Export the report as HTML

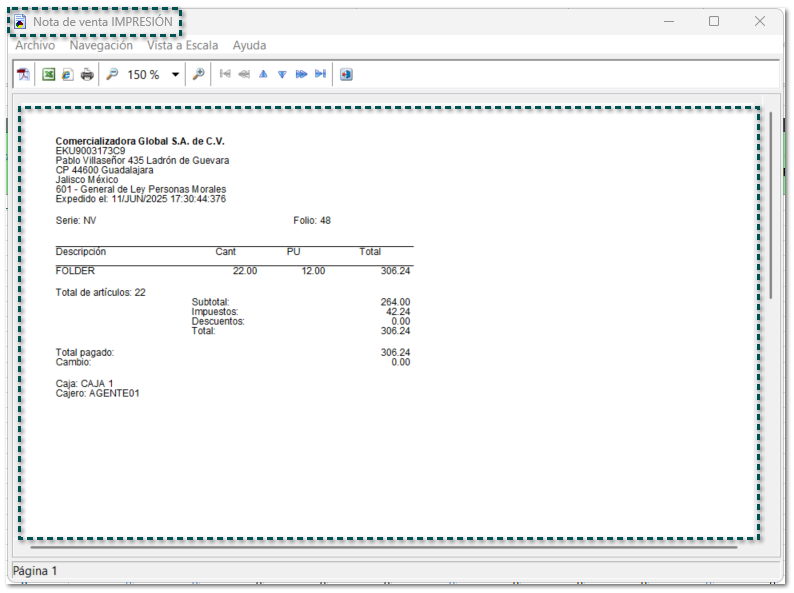tap(67, 75)
